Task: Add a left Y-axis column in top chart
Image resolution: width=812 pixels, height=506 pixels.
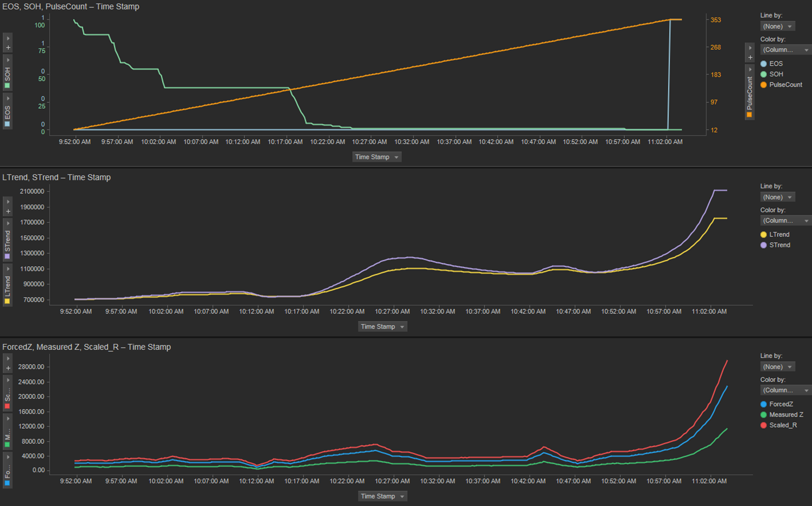Action: pyautogui.click(x=8, y=48)
